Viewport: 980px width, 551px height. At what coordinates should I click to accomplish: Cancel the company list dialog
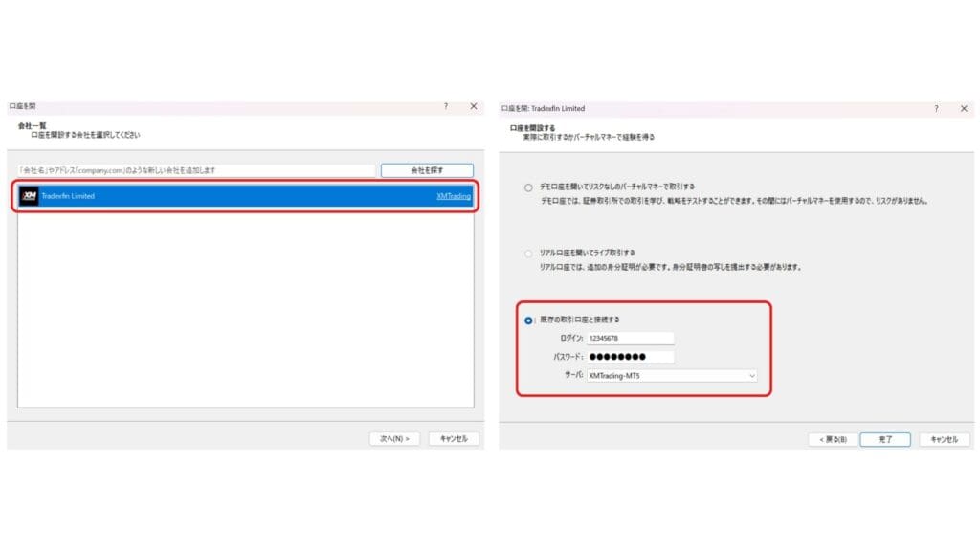(x=454, y=438)
